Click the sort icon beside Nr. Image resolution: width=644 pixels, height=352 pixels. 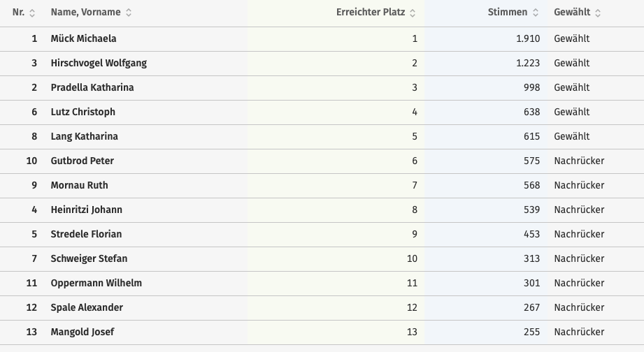tap(32, 13)
